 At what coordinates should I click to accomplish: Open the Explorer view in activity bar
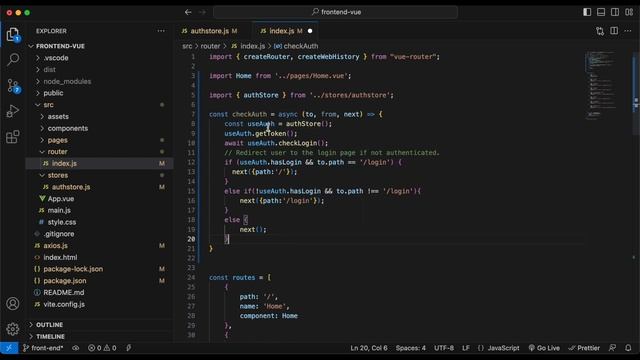pyautogui.click(x=13, y=35)
